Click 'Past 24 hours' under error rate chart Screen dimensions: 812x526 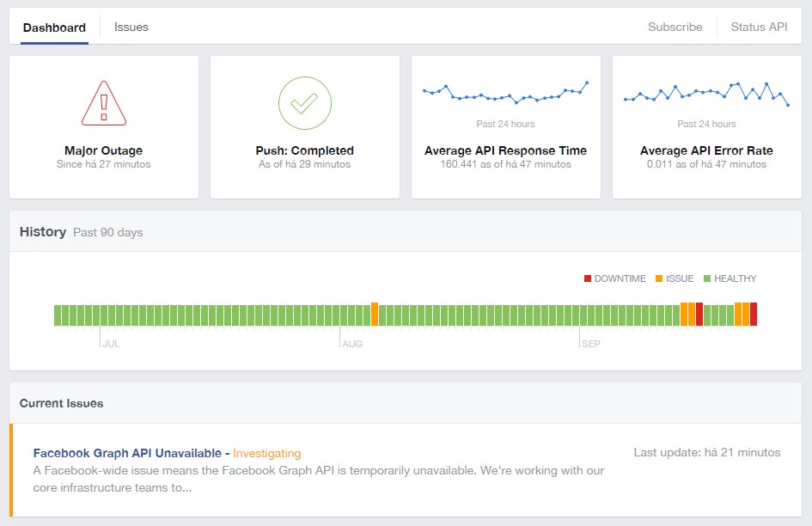[x=706, y=124]
